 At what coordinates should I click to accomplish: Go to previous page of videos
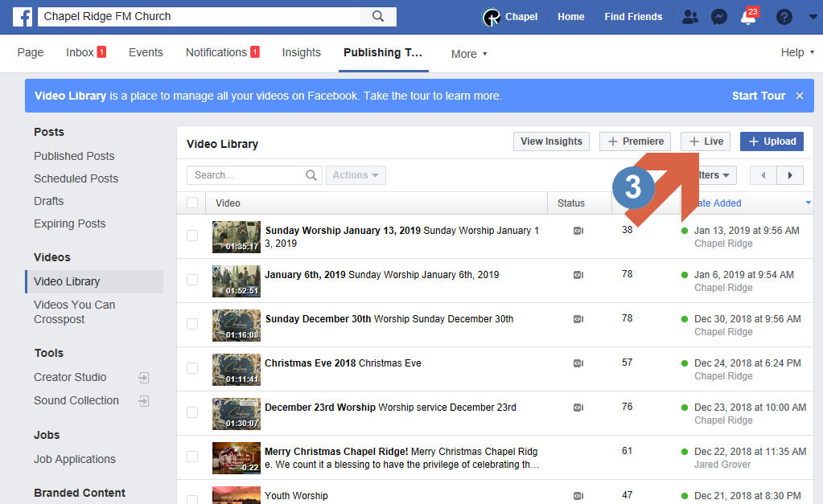click(x=763, y=175)
